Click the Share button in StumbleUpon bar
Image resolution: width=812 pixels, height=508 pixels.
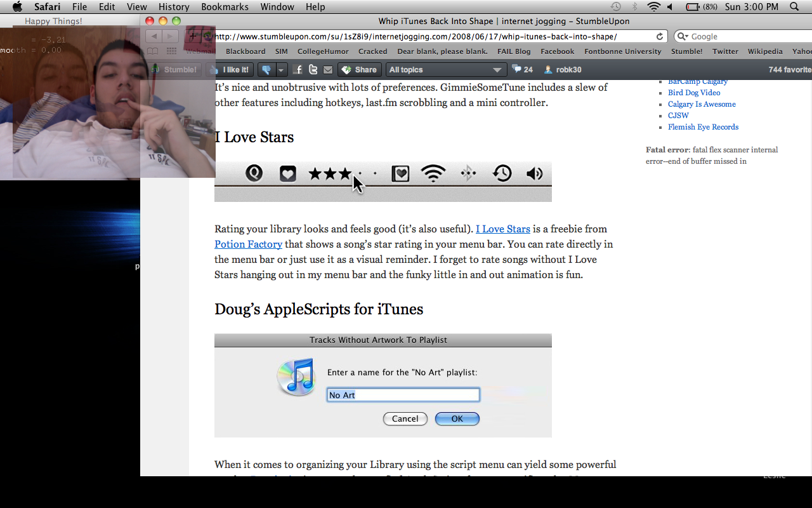tap(358, 70)
